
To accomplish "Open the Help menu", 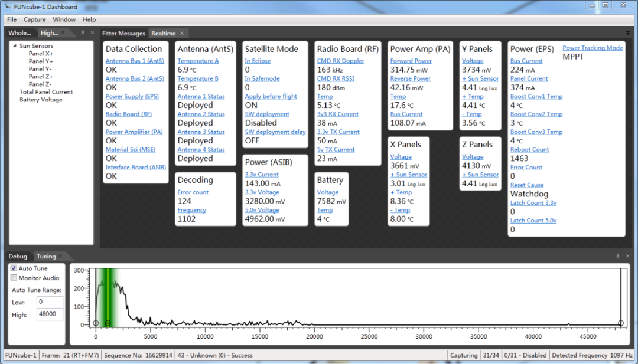I will (89, 19).
